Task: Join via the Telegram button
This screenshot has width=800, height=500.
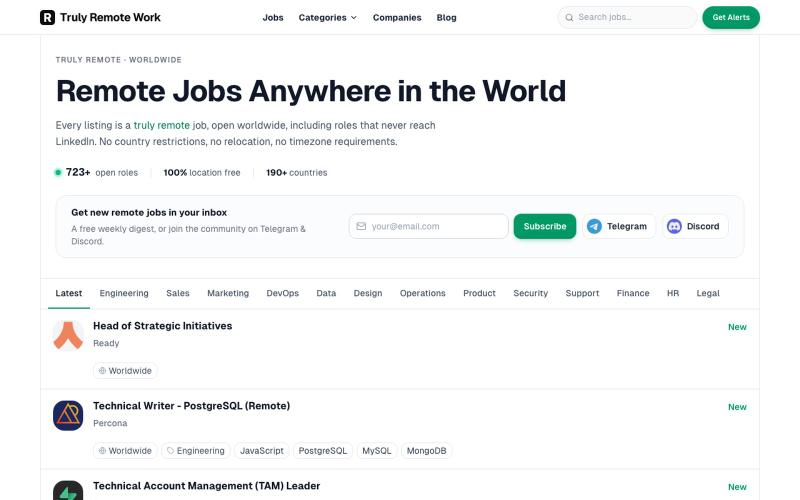Action: [618, 226]
